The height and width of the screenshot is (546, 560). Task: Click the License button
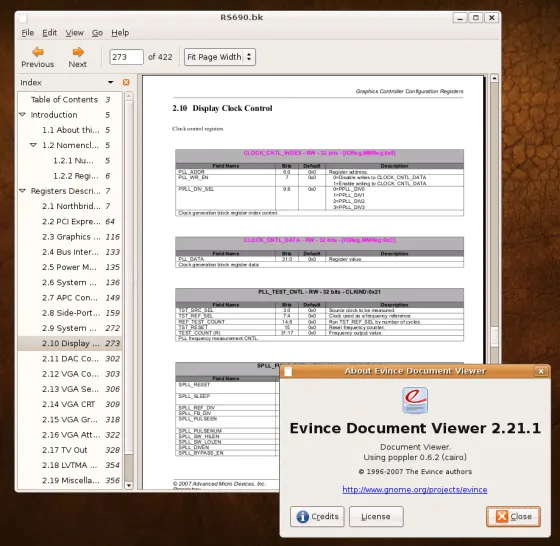[376, 516]
